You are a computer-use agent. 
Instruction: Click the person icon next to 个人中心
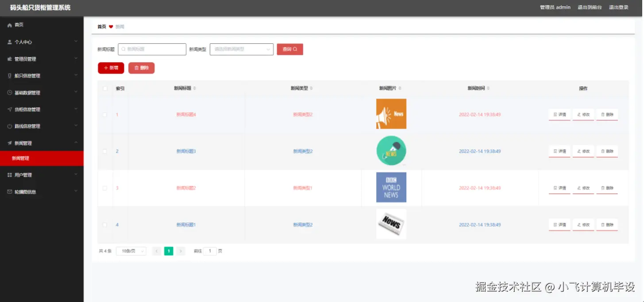(10, 42)
